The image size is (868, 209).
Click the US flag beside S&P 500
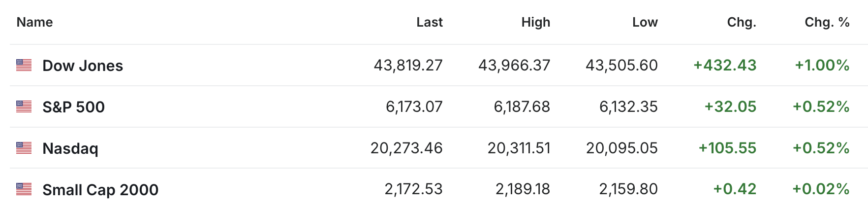[24, 106]
